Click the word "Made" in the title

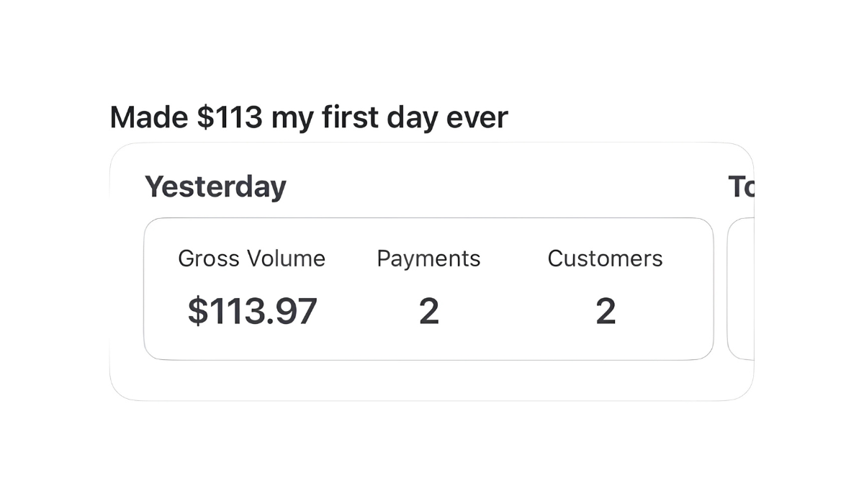(148, 117)
